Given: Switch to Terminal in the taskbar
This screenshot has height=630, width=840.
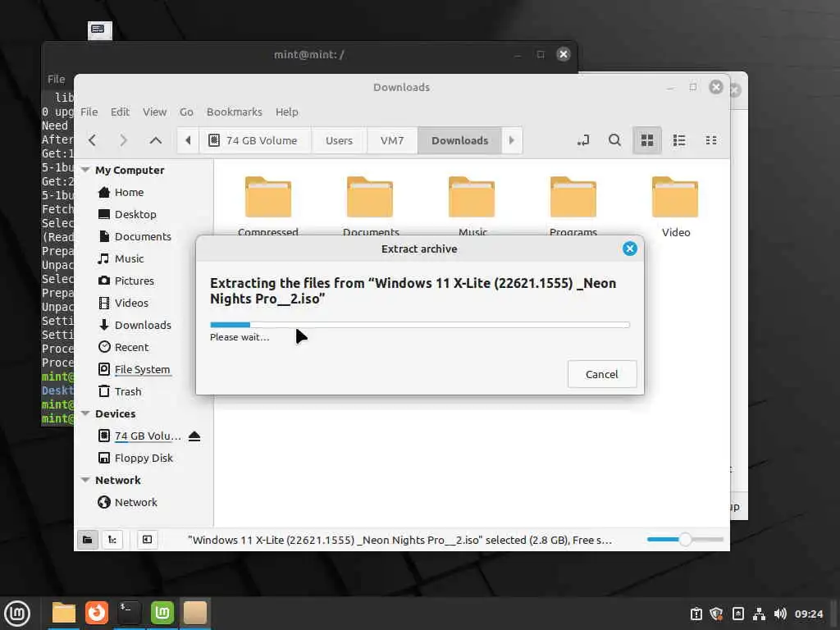Looking at the screenshot, I should click(x=129, y=613).
